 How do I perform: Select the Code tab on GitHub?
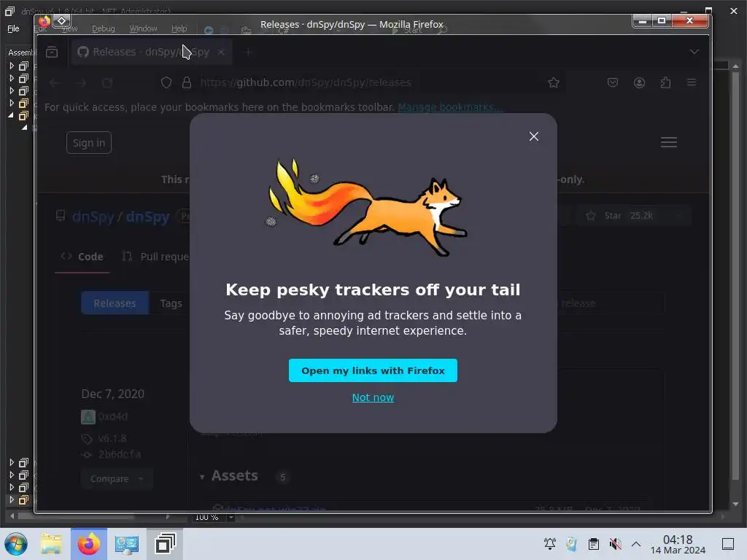pyautogui.click(x=82, y=257)
